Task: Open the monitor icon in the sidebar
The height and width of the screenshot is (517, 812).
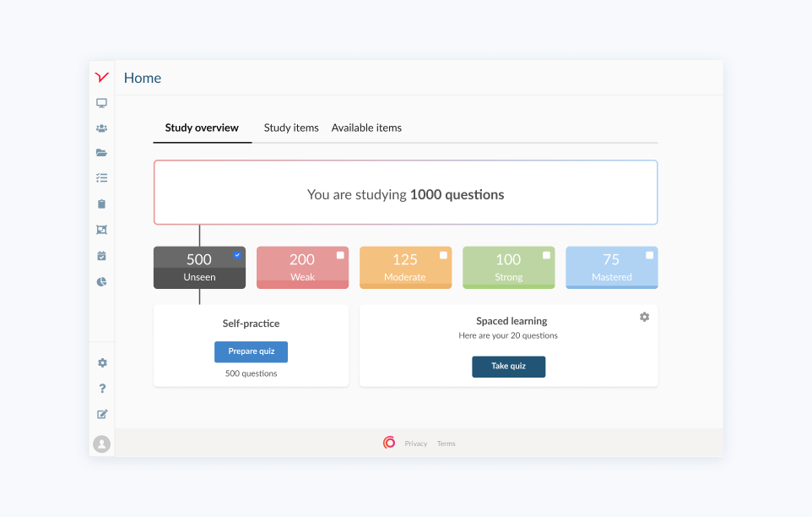Action: point(101,103)
